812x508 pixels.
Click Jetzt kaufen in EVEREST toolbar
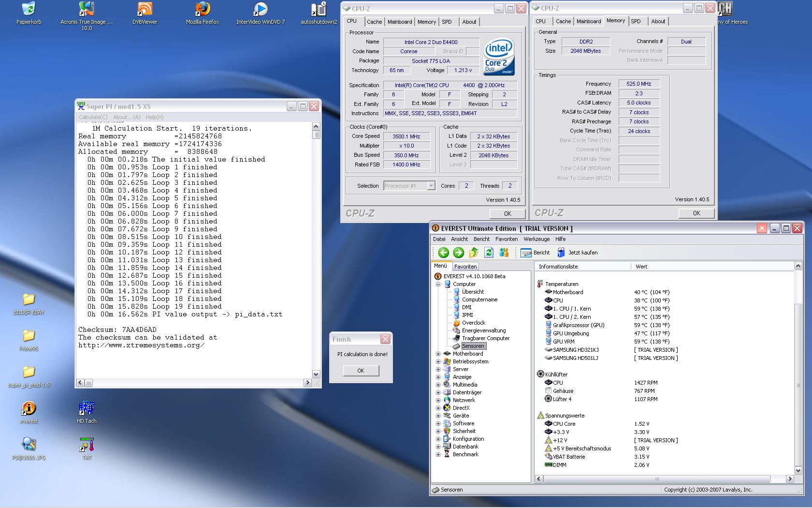tap(577, 253)
